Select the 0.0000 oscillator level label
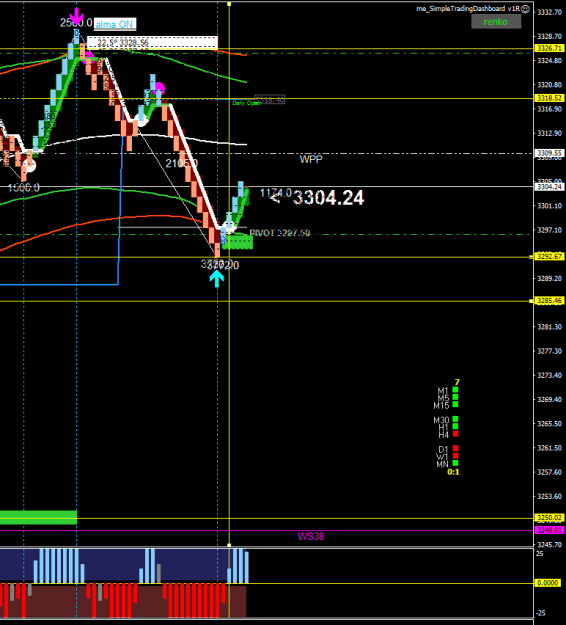Image resolution: width=566 pixels, height=625 pixels. [548, 583]
